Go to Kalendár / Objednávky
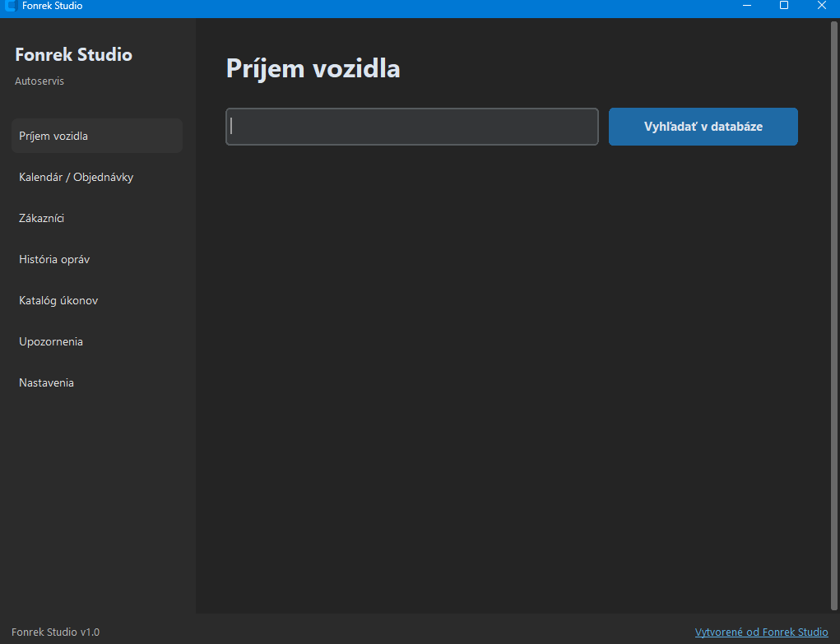This screenshot has height=644, width=840. [97, 178]
